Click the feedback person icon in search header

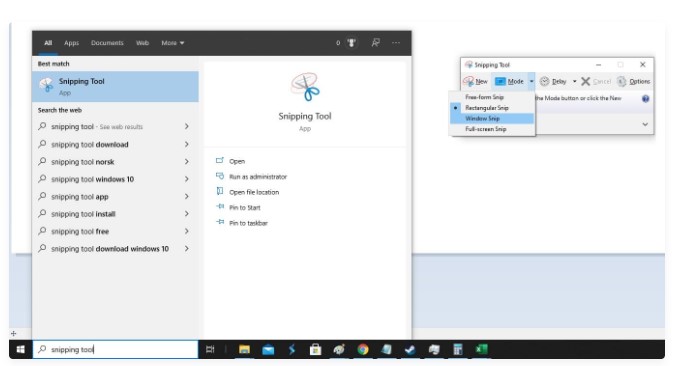[375, 43]
